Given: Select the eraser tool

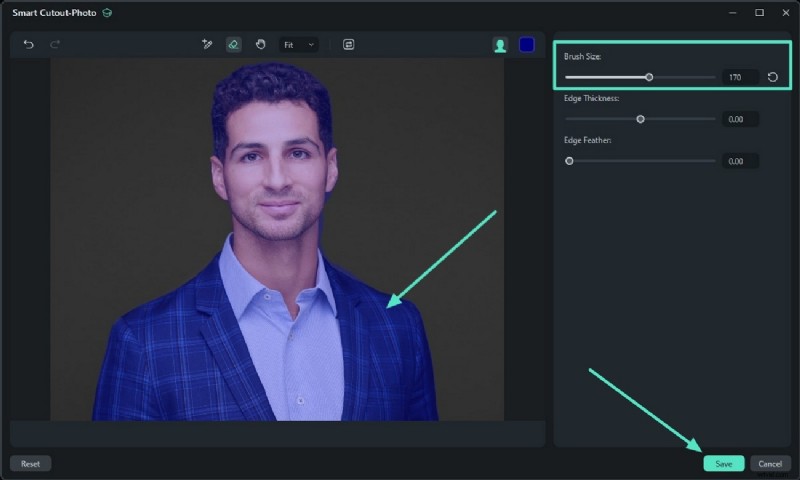Looking at the screenshot, I should pos(233,45).
